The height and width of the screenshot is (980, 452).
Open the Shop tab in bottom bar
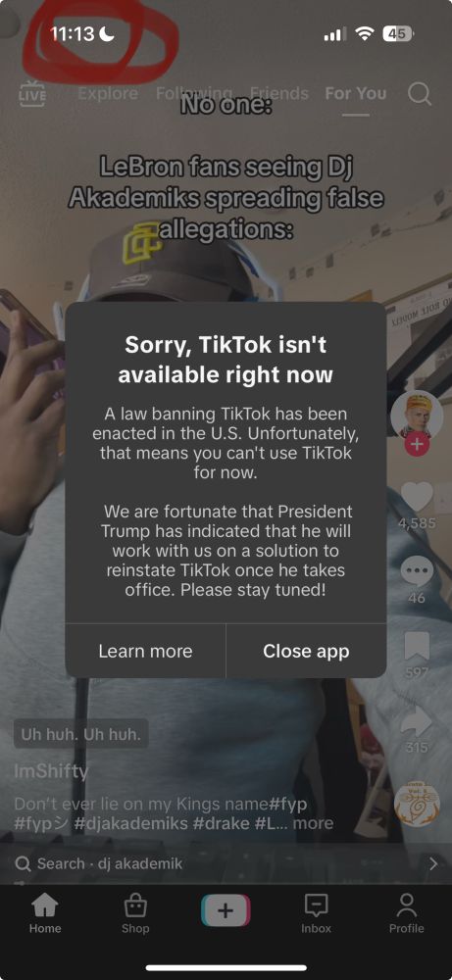click(135, 913)
